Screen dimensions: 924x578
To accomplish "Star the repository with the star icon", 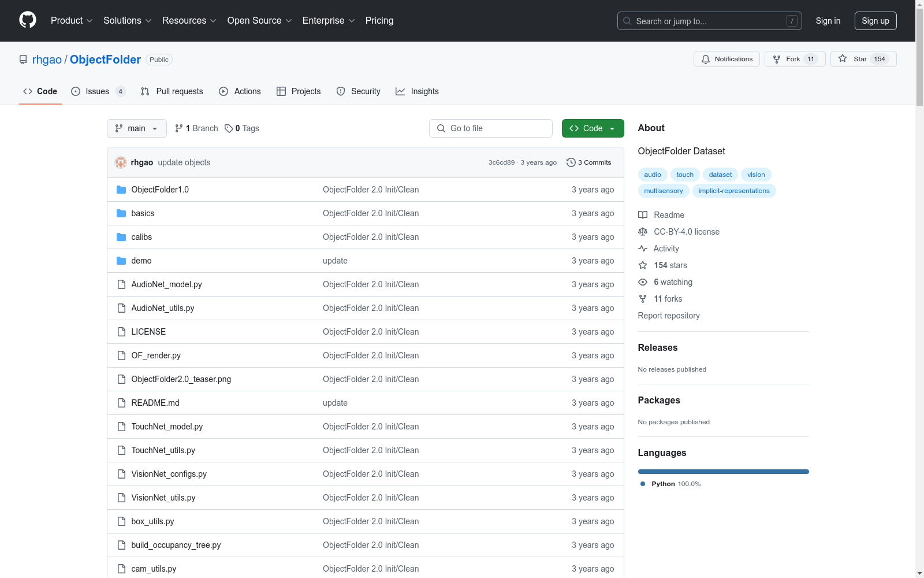I will (843, 58).
